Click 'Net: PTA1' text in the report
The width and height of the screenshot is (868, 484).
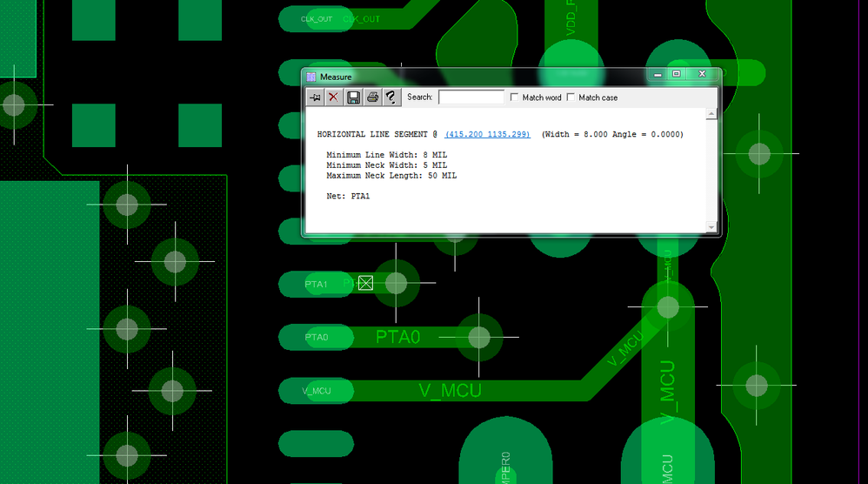click(x=348, y=196)
